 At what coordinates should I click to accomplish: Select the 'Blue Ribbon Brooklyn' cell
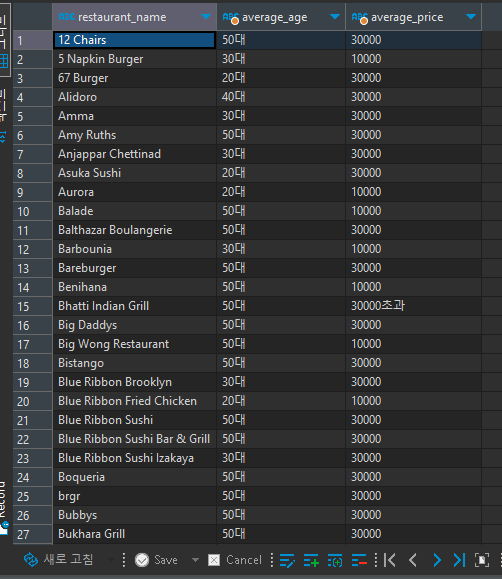[x=134, y=382]
